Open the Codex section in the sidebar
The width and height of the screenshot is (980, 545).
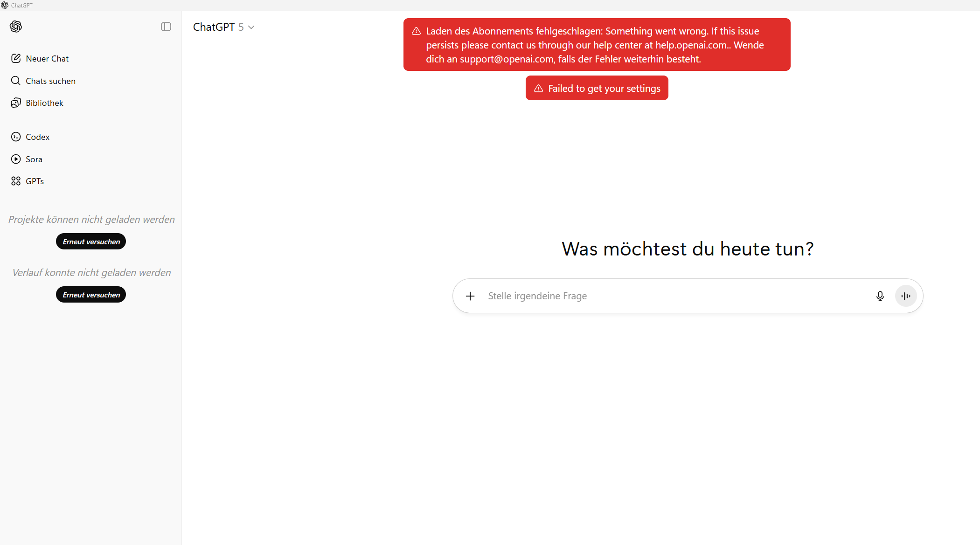[37, 137]
